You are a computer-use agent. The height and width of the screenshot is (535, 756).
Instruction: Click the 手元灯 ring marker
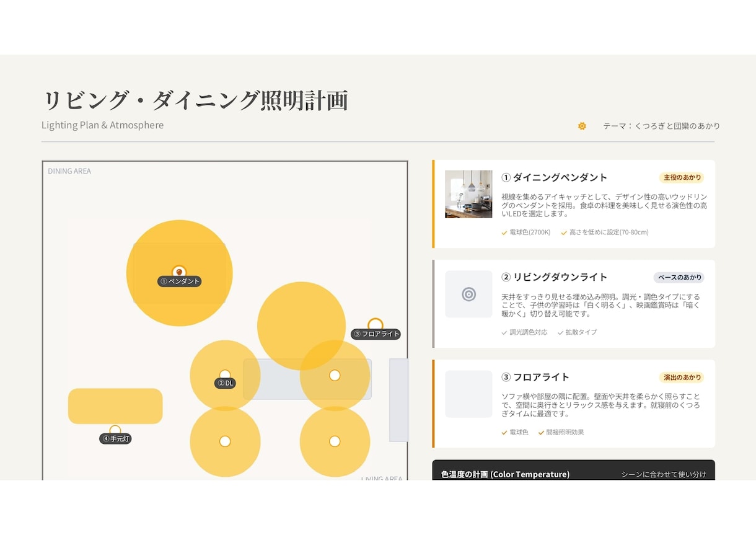pyautogui.click(x=115, y=430)
